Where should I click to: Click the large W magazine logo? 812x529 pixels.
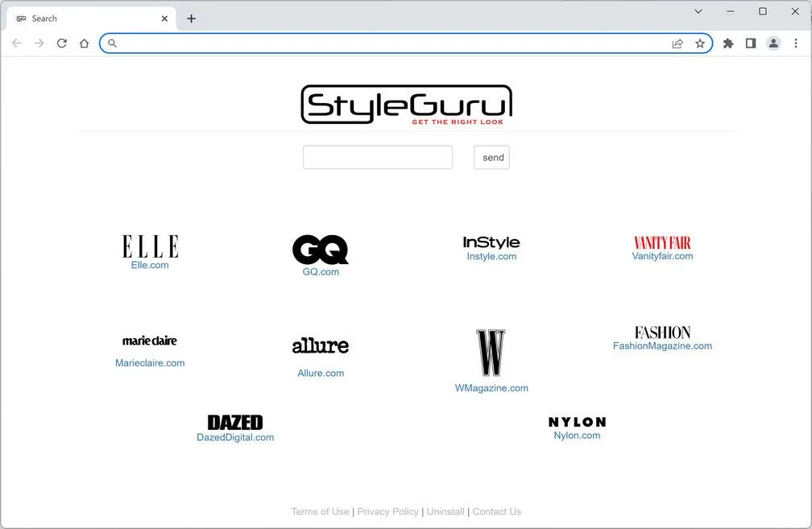point(491,353)
